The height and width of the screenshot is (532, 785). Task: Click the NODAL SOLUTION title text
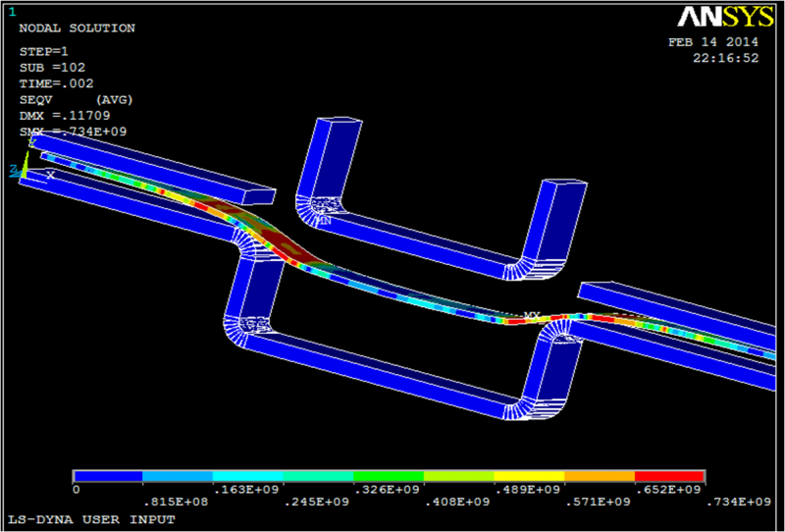(x=78, y=28)
